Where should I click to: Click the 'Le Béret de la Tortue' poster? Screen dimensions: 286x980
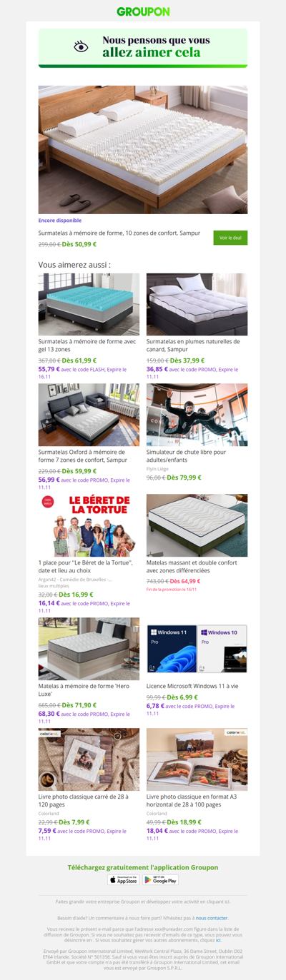coord(89,525)
